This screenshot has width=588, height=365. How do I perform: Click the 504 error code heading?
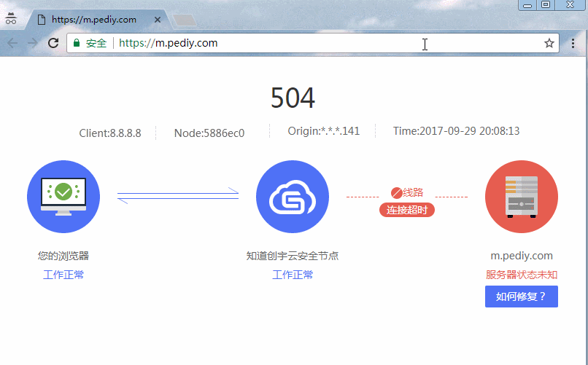293,98
